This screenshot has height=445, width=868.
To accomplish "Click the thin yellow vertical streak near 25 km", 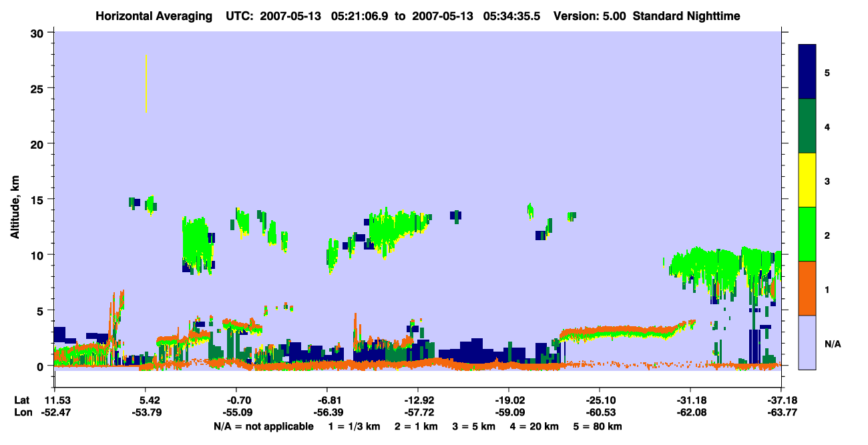I will pos(146,84).
